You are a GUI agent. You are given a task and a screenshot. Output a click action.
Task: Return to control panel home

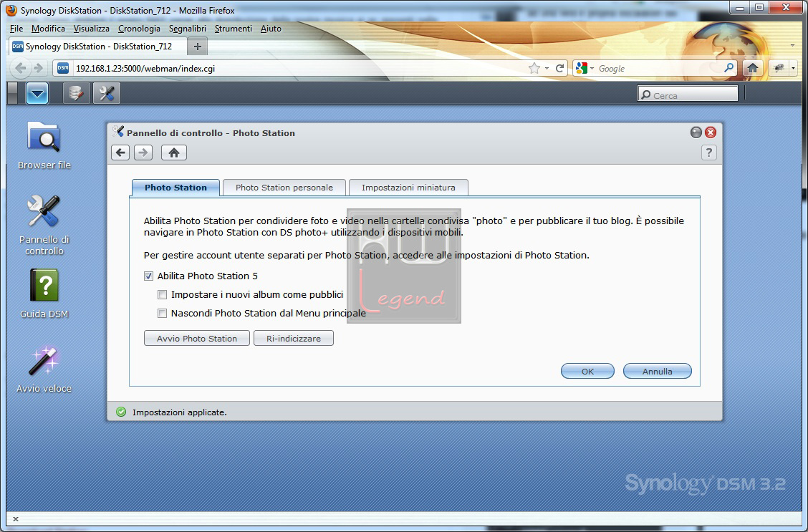tap(173, 153)
